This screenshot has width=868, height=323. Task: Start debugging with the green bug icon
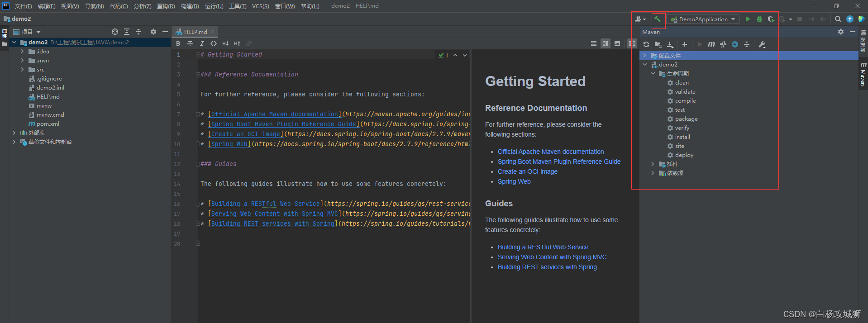(759, 19)
